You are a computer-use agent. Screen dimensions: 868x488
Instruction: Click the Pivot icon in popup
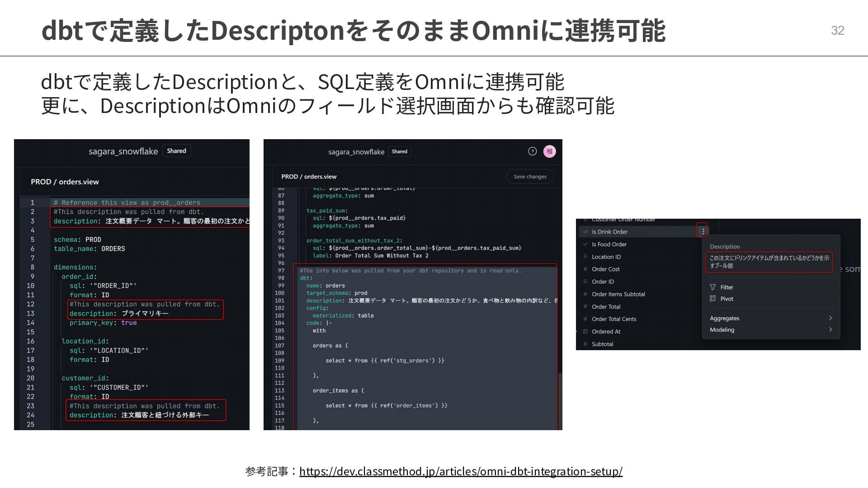tap(712, 299)
